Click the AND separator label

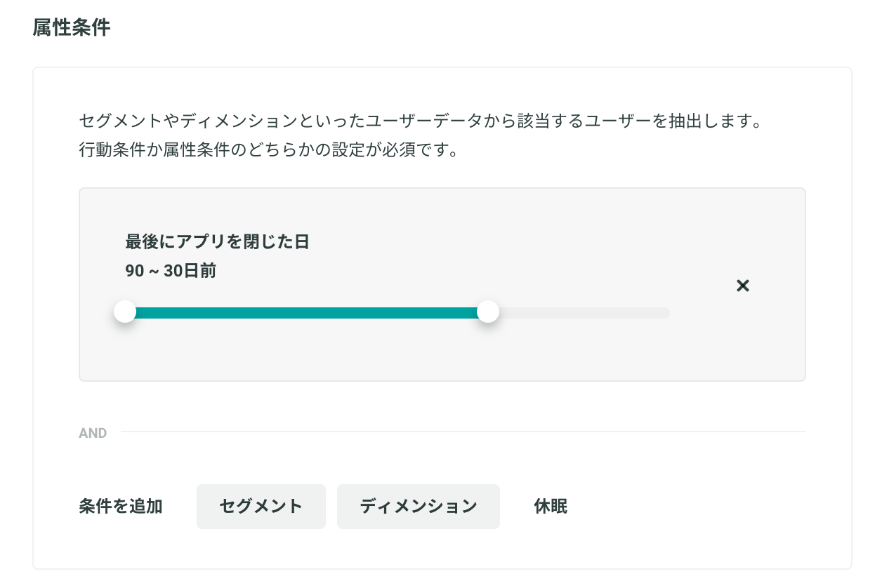tap(93, 433)
